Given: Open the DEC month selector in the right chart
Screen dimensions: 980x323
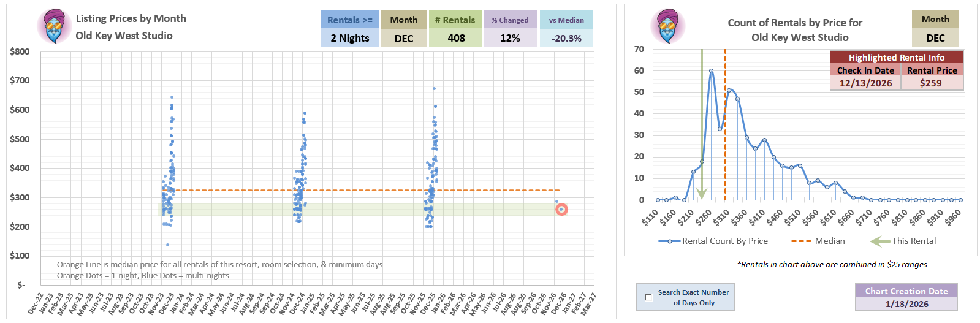Looking at the screenshot, I should click(935, 38).
